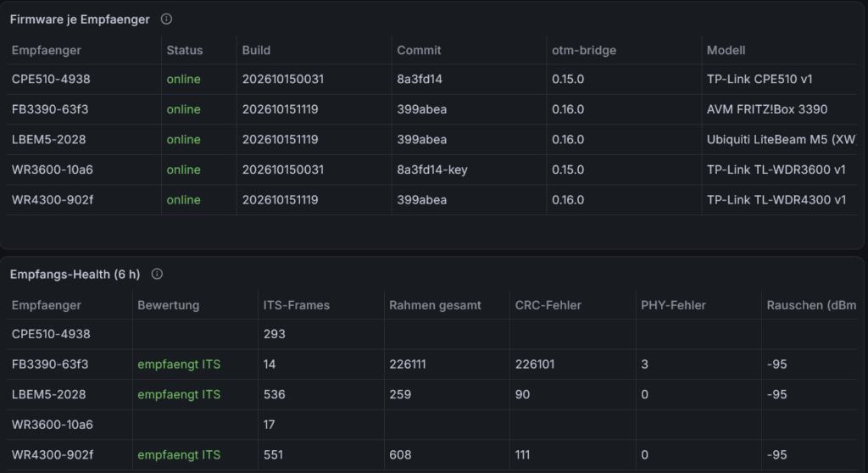
Task: Click empfaengt ITS rating for FB3390-63f3
Action: coord(179,364)
